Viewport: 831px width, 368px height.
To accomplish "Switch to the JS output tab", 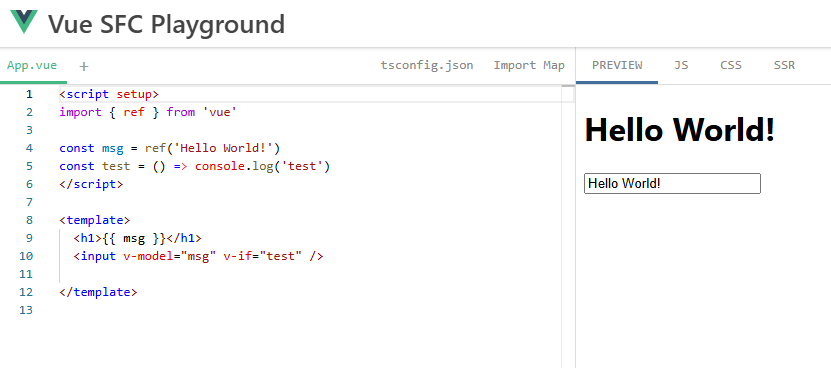I will 681,65.
